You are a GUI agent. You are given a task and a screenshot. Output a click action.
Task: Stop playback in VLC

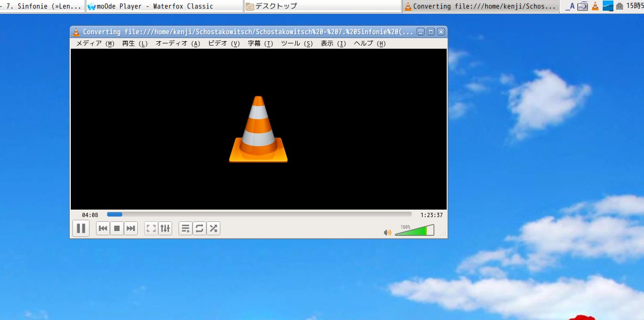116,228
